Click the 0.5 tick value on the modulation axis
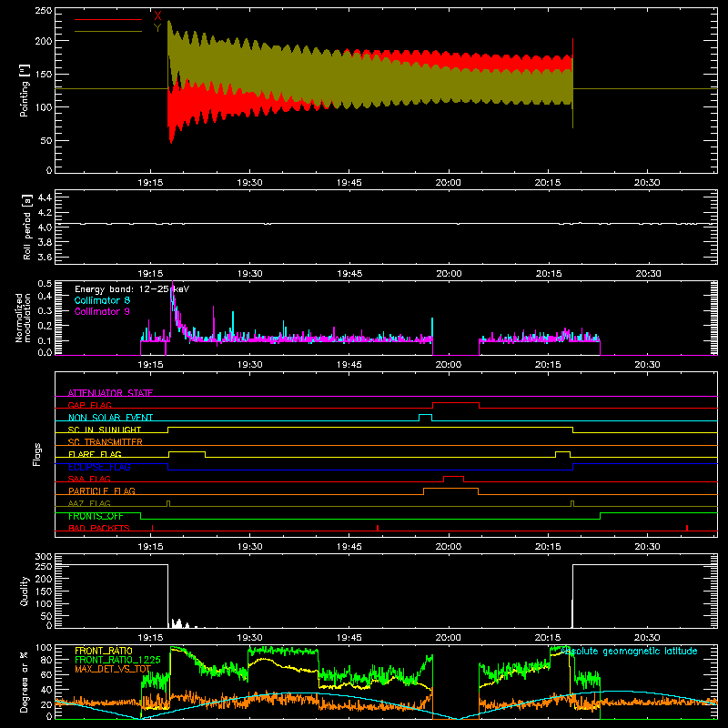 click(45, 283)
